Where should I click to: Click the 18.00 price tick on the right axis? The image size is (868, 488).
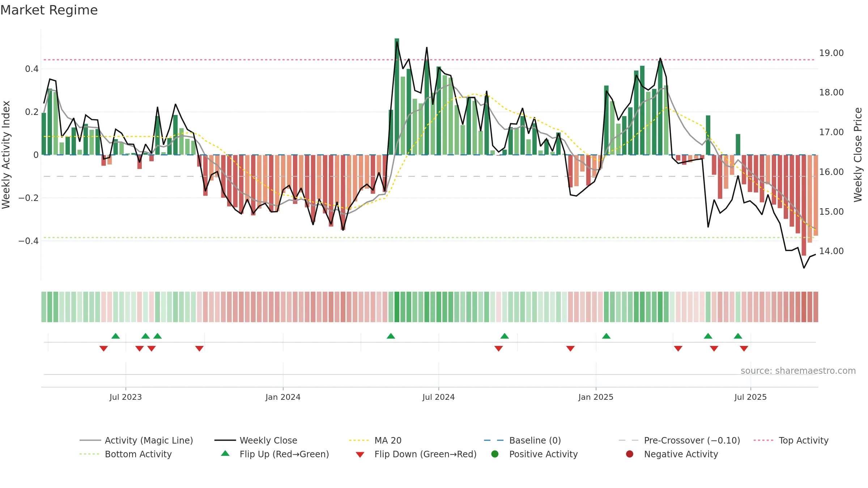pos(831,92)
